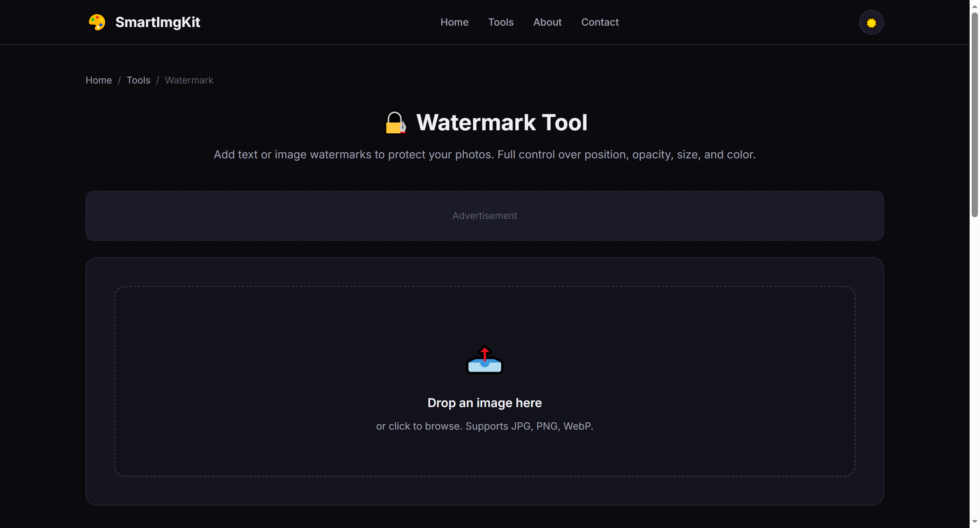The width and height of the screenshot is (980, 528).
Task: Open the Tools nav menu item
Action: [x=501, y=22]
